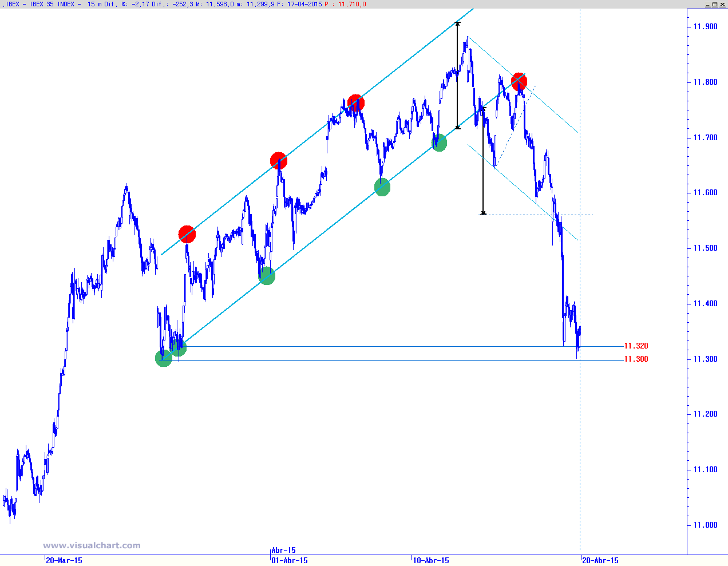Click the '20-Mar-15' date axis label
The height and width of the screenshot is (566, 728).
tap(64, 560)
